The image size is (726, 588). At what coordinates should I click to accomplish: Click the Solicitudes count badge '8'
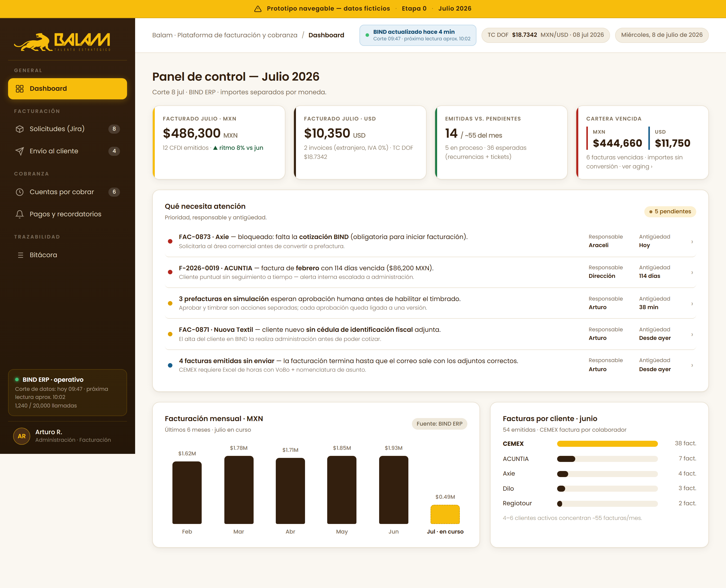tap(114, 129)
